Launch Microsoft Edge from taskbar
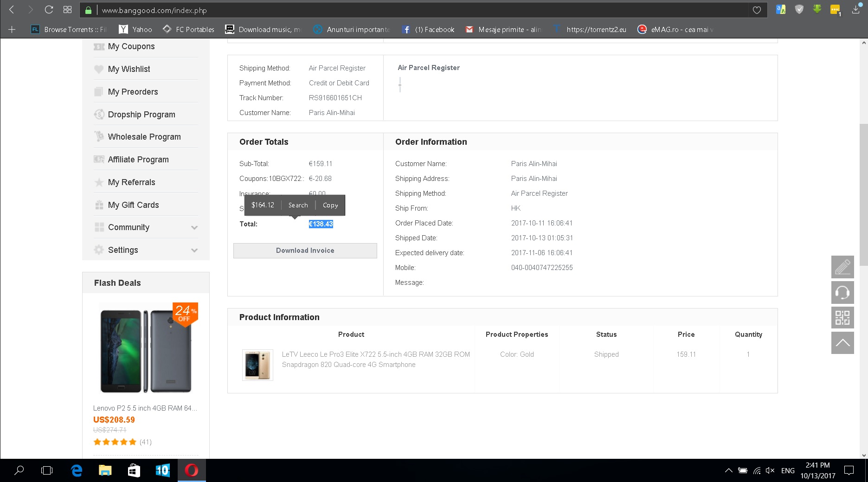868x482 pixels. click(x=77, y=470)
